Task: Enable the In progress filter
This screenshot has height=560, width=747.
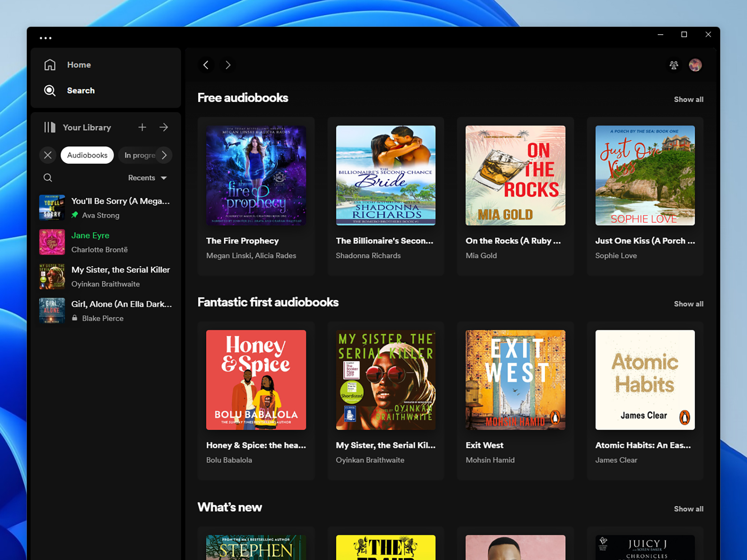Action: pyautogui.click(x=140, y=155)
